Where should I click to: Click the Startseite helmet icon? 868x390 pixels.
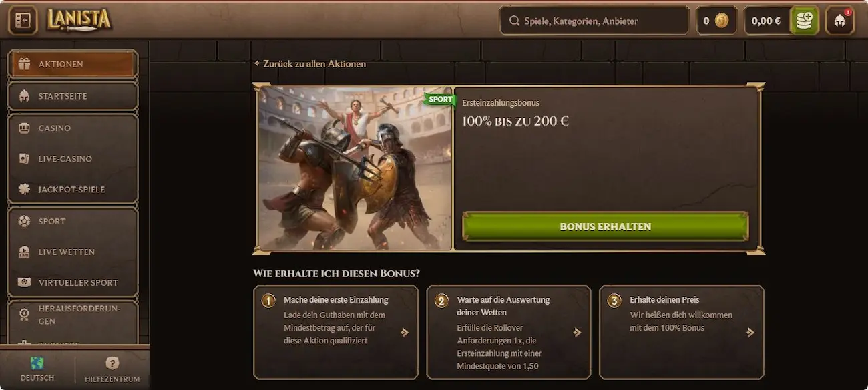[24, 96]
